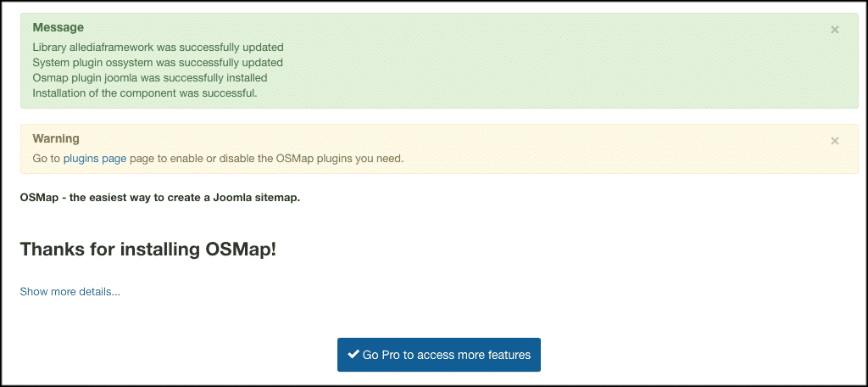Screen dimensions: 868x387
Task: Click the Warning alert title
Action: pyautogui.click(x=56, y=138)
